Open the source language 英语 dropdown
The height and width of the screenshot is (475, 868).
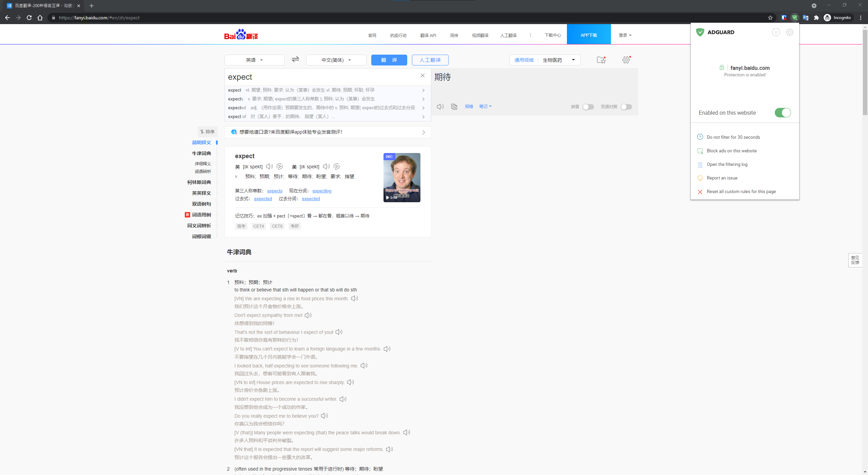(254, 60)
